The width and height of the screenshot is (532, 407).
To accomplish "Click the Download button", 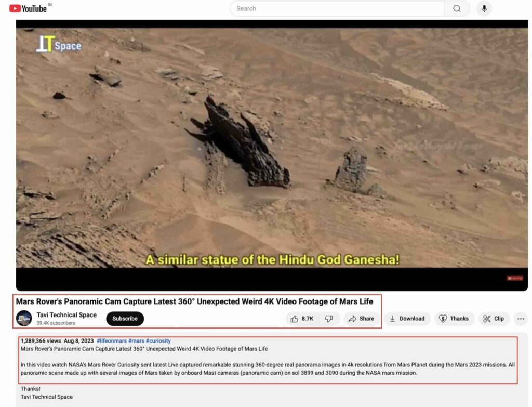I will pyautogui.click(x=407, y=319).
